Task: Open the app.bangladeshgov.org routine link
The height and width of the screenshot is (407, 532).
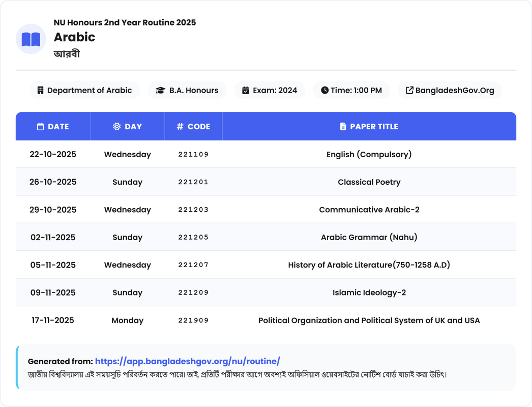Action: [188, 361]
